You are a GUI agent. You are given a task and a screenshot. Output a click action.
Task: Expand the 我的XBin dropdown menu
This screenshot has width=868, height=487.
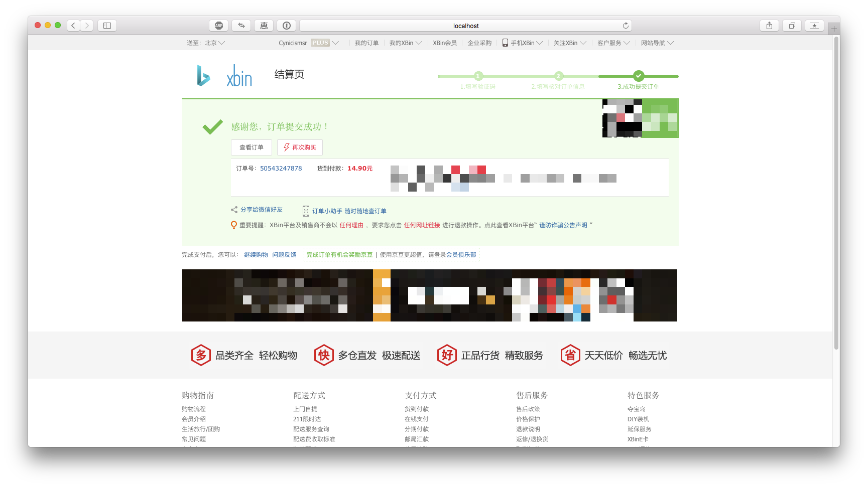click(405, 43)
